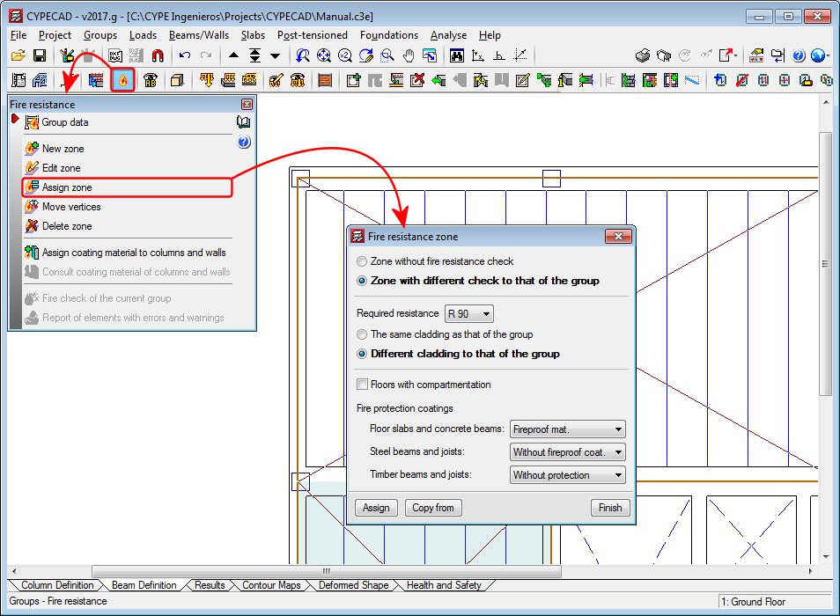Select the pan hand tool
Screen dimensions: 840x616
click(x=408, y=55)
